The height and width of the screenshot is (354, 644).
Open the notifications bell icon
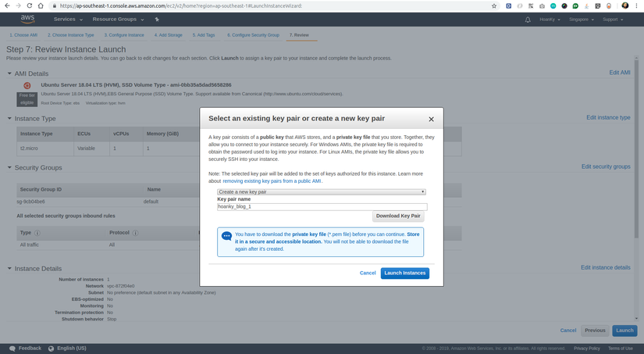coord(528,20)
